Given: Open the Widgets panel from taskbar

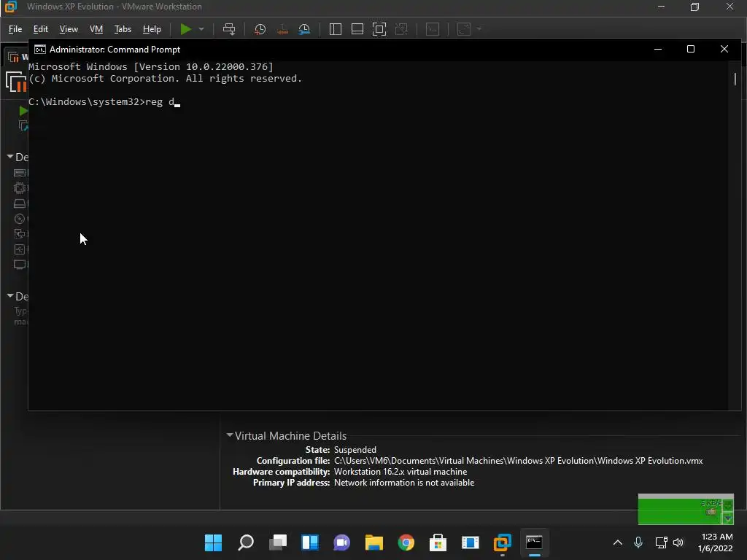Looking at the screenshot, I should [309, 542].
